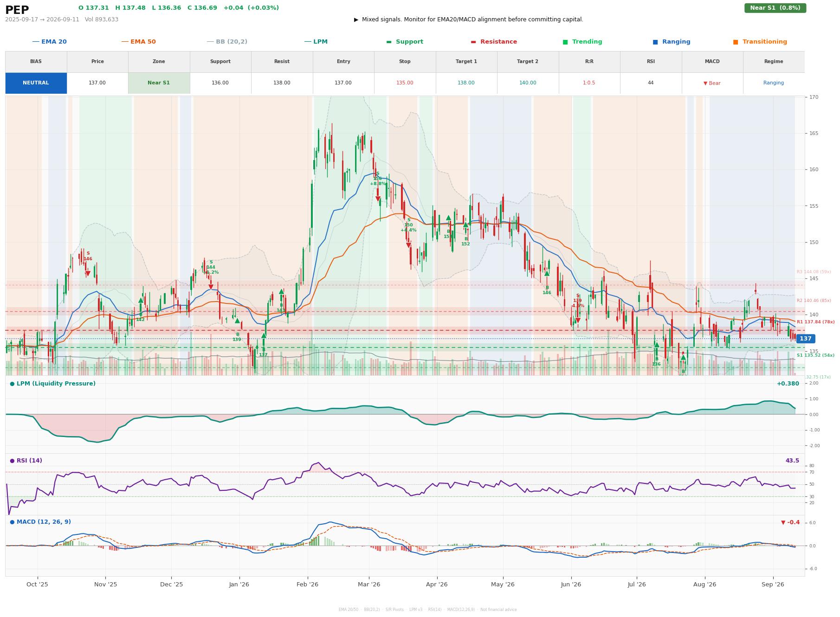This screenshot has height=617, width=840.
Task: Click the Entry column header
Action: tap(343, 62)
